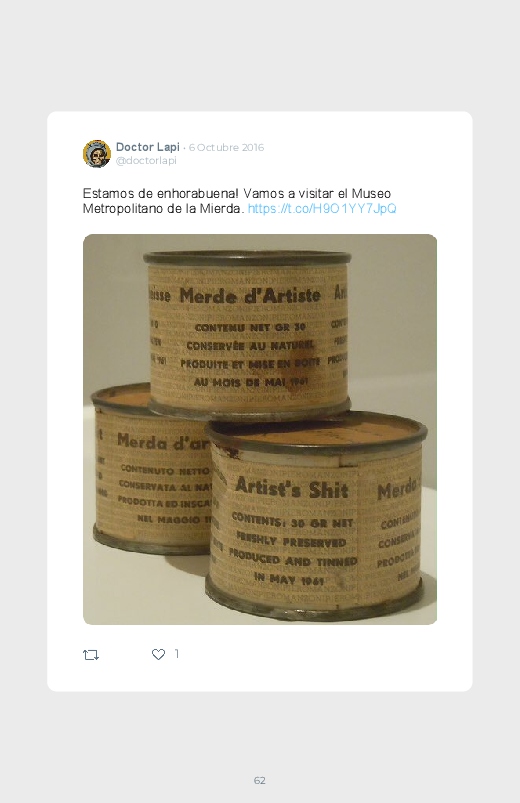This screenshot has width=520, height=803.
Task: Open the t.co/H9O1YY7JpQ link
Action: [x=322, y=208]
